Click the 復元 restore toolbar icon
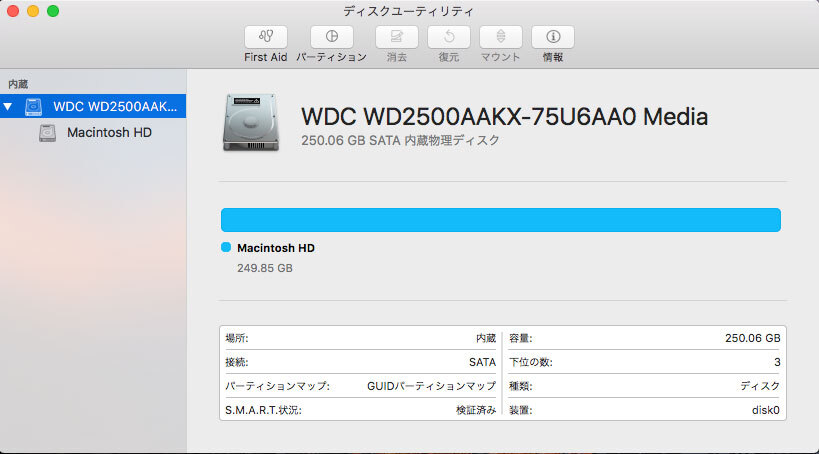 pos(449,37)
